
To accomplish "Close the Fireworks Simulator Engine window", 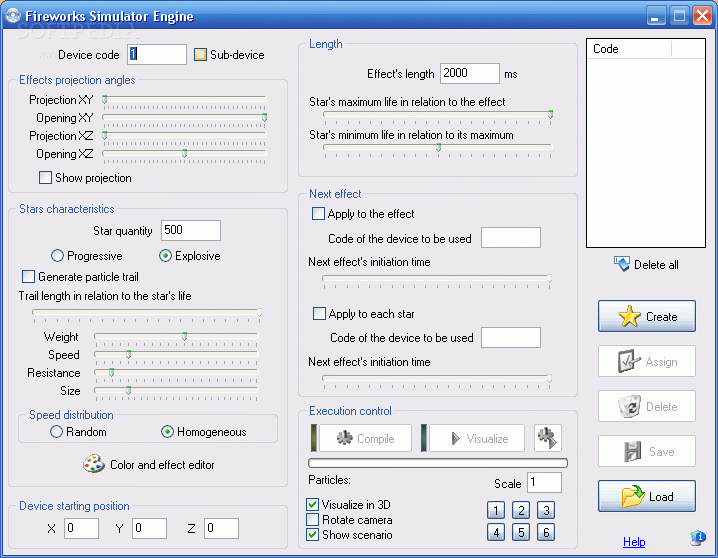I will (x=702, y=16).
